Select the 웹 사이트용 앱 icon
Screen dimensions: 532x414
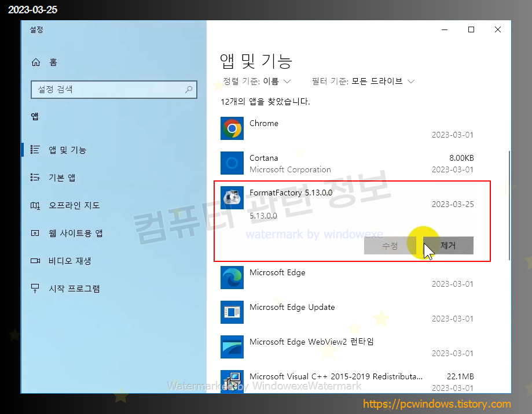coord(35,233)
